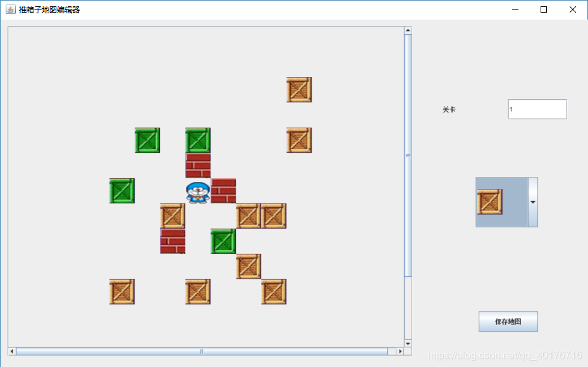Open the tile type dropdown arrow
588x367 pixels.
coord(533,202)
